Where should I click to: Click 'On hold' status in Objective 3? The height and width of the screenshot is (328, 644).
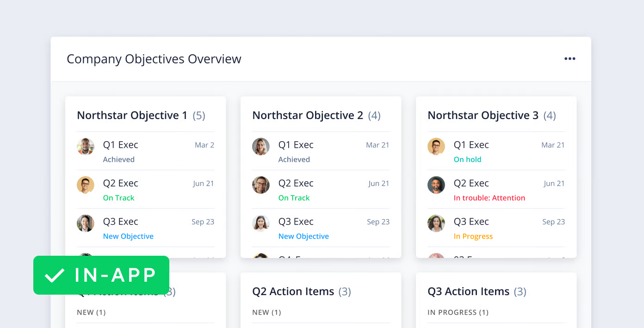click(467, 159)
